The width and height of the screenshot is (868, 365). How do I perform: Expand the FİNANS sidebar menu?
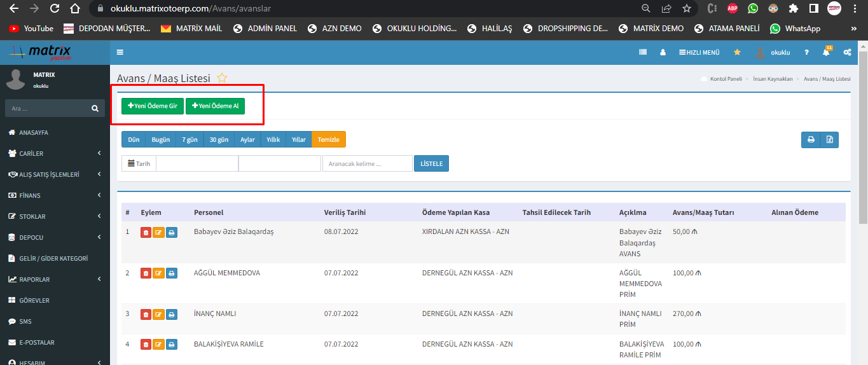pos(55,195)
